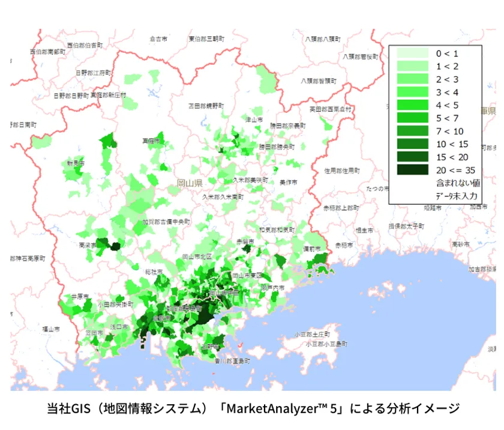
Task: Select the 1 < 2 legend swatch
Action: point(412,66)
